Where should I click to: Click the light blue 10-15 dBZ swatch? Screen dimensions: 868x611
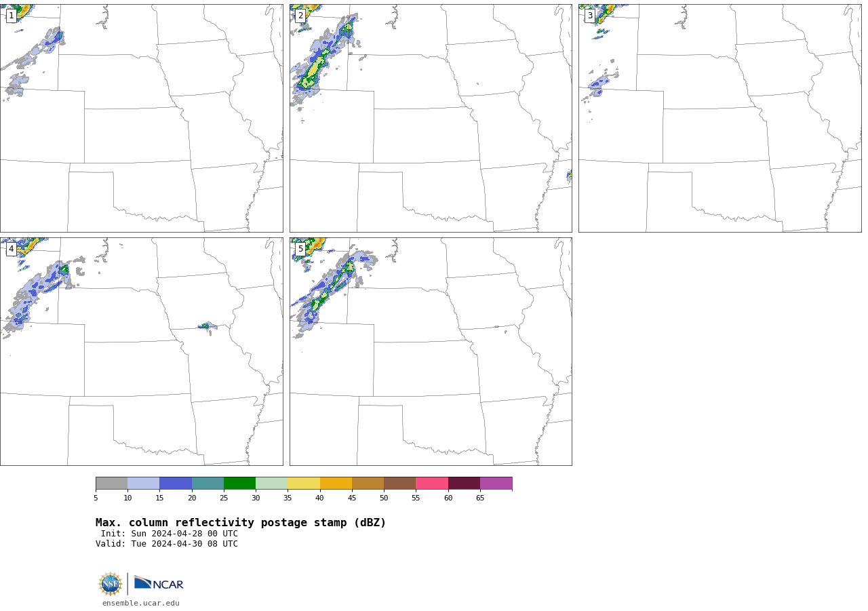143,484
